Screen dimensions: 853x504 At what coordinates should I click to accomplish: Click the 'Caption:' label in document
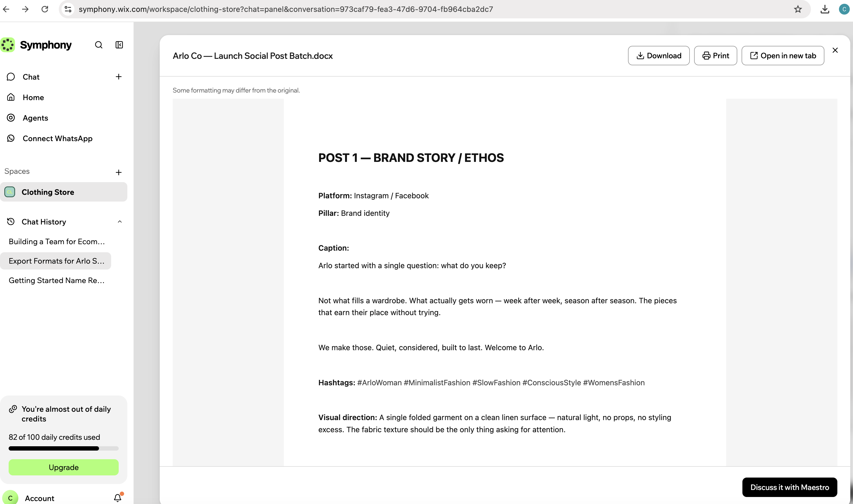coord(333,248)
